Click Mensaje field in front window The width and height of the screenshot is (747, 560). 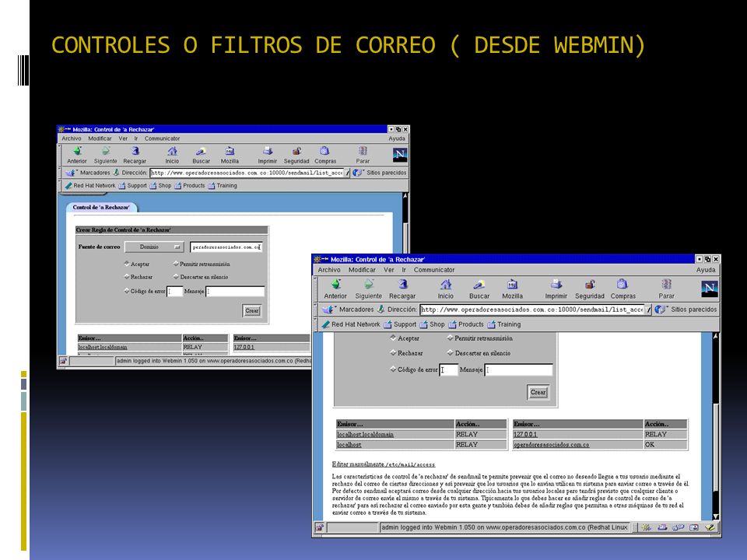point(519,369)
